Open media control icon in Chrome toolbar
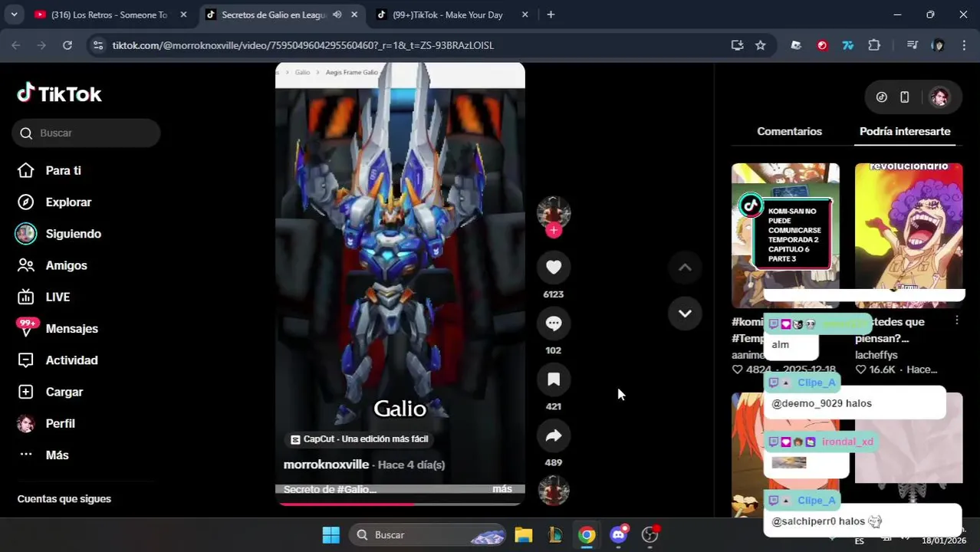The width and height of the screenshot is (980, 552). [x=912, y=45]
